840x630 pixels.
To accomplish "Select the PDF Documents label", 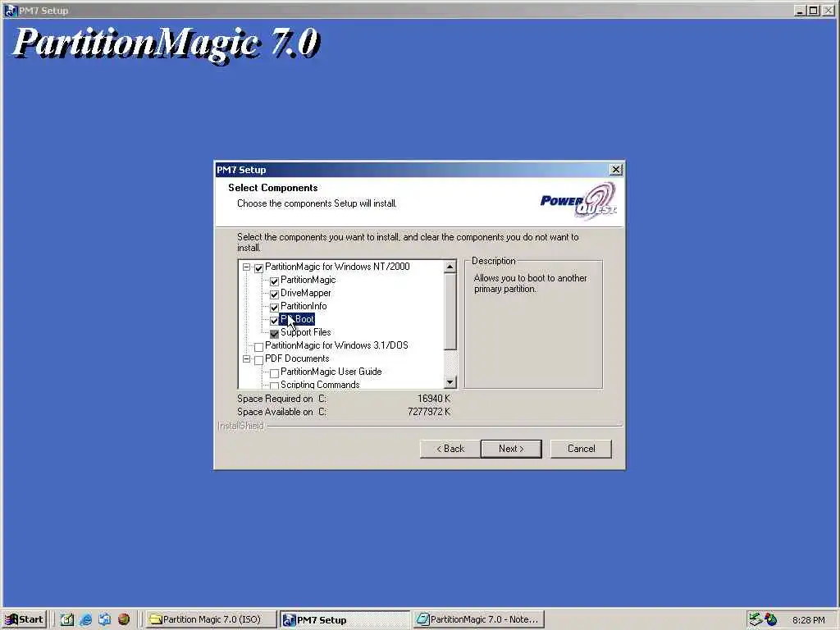I will 297,358.
